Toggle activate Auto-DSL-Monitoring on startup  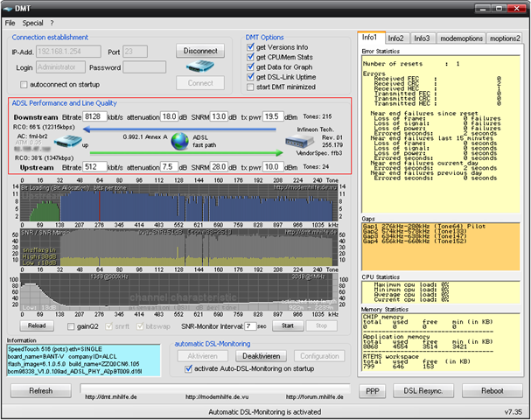pos(189,369)
